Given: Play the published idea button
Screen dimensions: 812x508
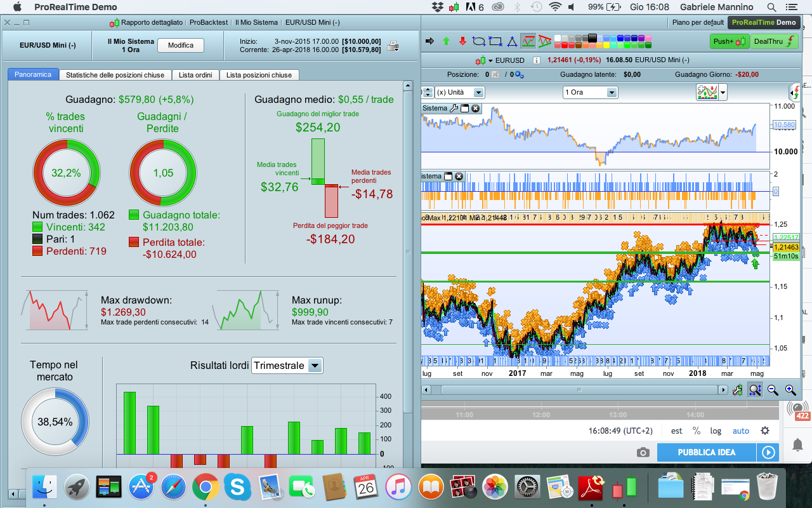Looking at the screenshot, I should click(x=768, y=453).
